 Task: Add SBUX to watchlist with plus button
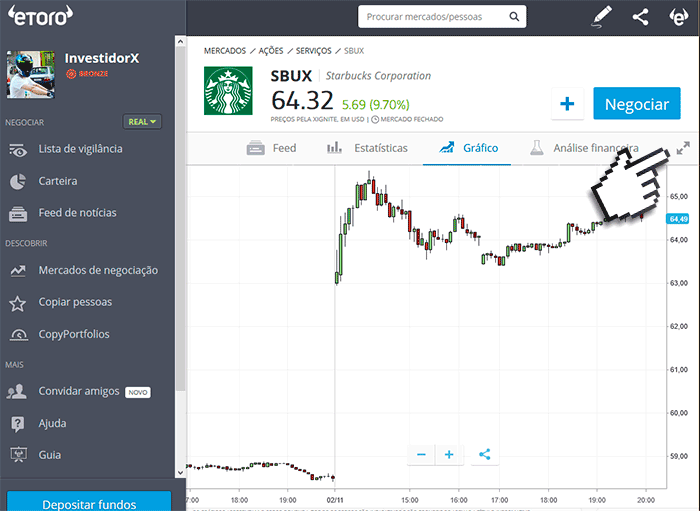(567, 104)
